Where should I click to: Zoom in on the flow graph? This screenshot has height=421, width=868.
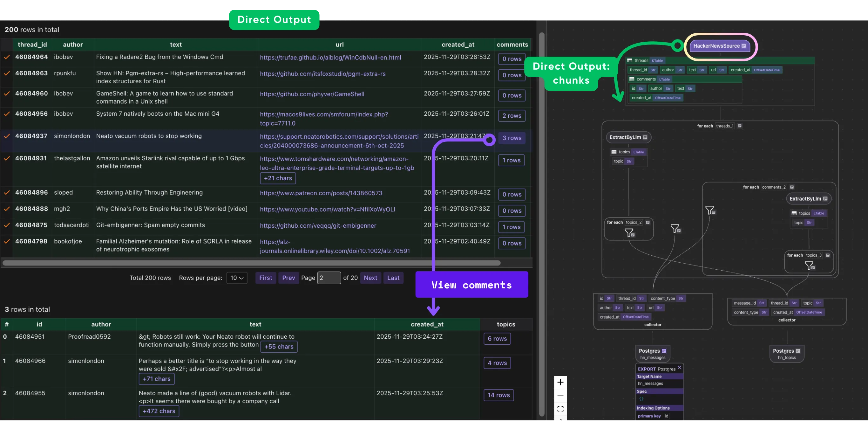pyautogui.click(x=560, y=382)
